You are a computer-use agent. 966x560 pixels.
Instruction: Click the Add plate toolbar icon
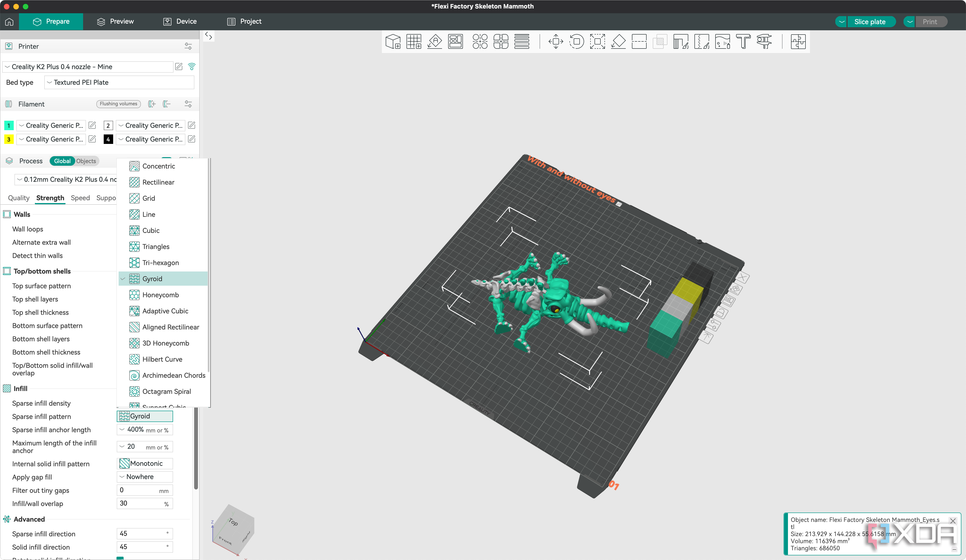414,41
